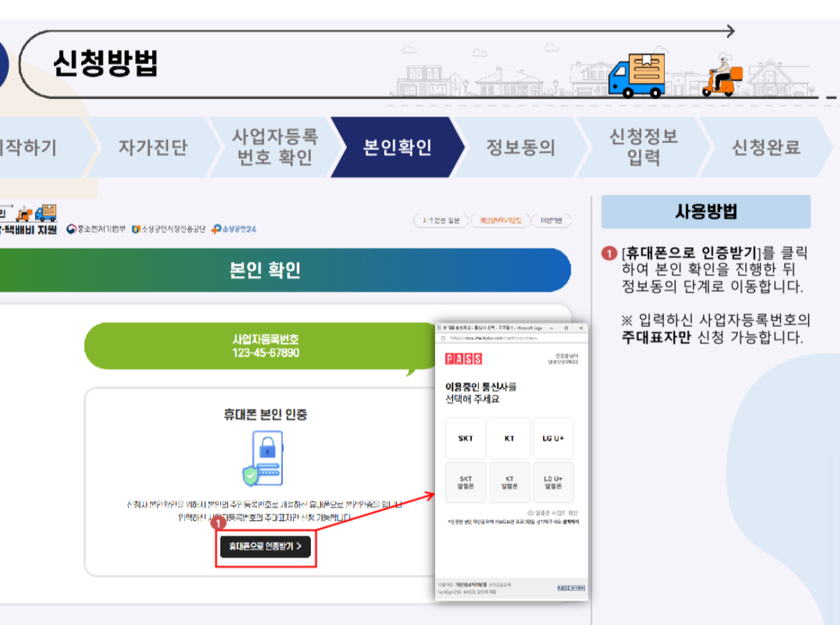Choose SKT carrier in PASS window
The image size is (840, 625).
coord(465,438)
